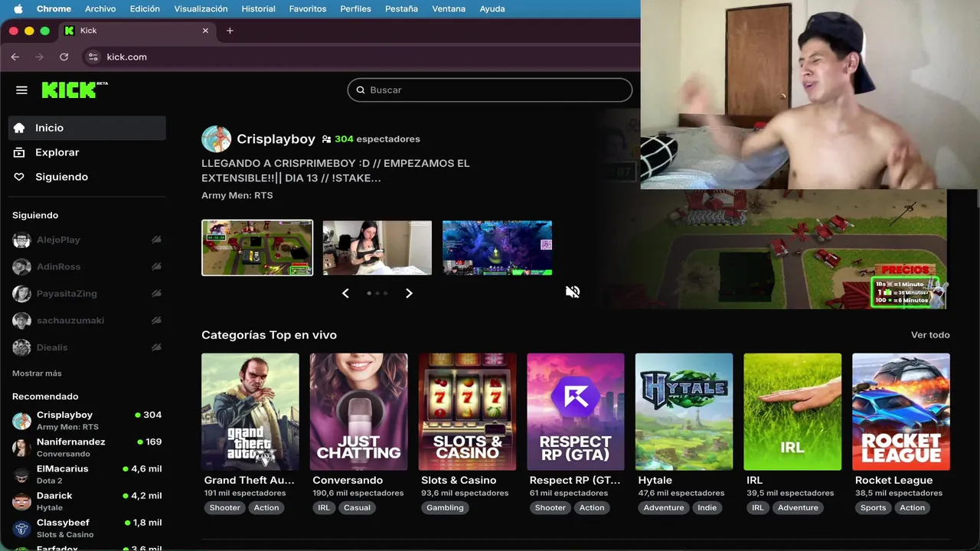Select the Army Men stream thumbnail
This screenshot has width=980, height=551.
click(x=257, y=248)
